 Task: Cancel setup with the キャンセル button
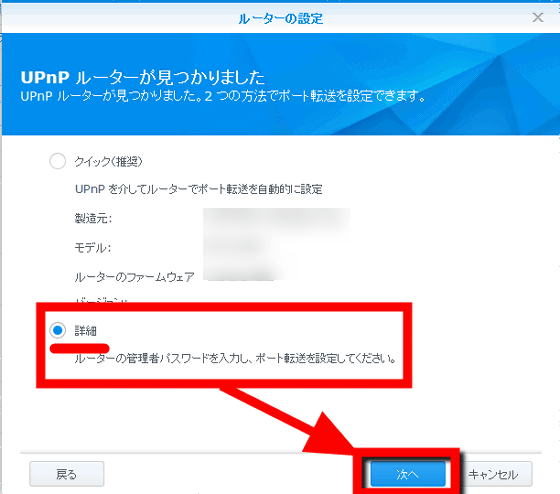493,474
